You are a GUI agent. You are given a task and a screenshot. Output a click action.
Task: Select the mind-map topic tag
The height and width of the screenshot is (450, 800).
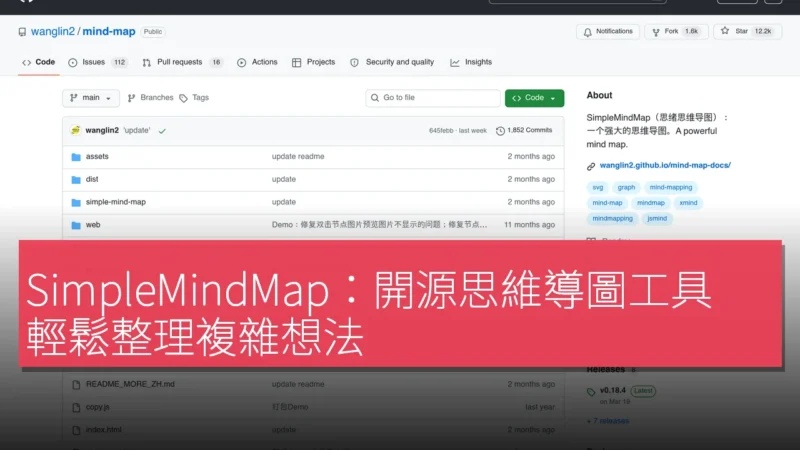point(607,203)
